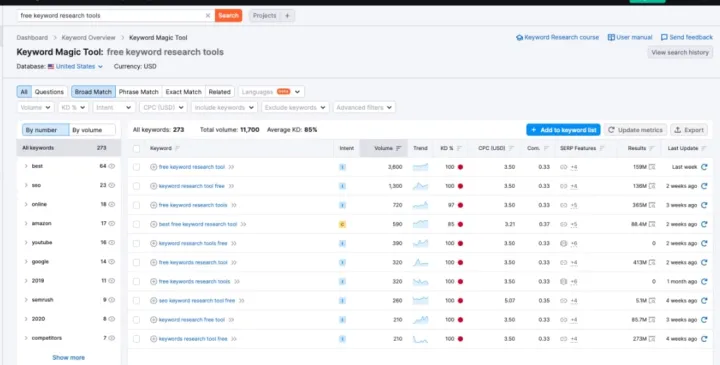Open the Include keywords dropdown
This screenshot has height=365, width=720.
pyautogui.click(x=224, y=107)
